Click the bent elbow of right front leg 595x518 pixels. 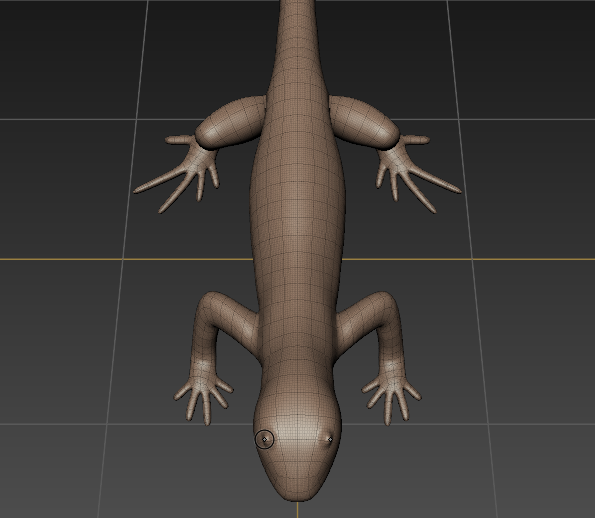point(384,304)
